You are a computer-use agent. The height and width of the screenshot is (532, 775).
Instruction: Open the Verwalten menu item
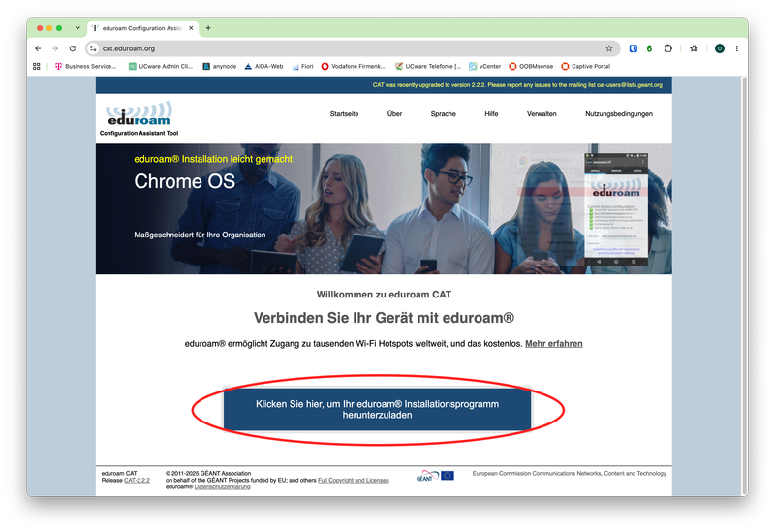[542, 114]
